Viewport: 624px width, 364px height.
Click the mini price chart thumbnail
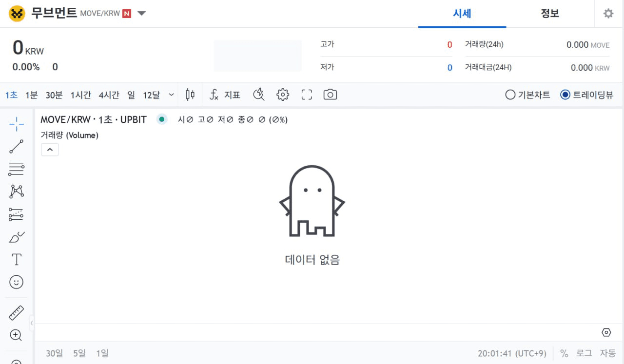coord(257,56)
